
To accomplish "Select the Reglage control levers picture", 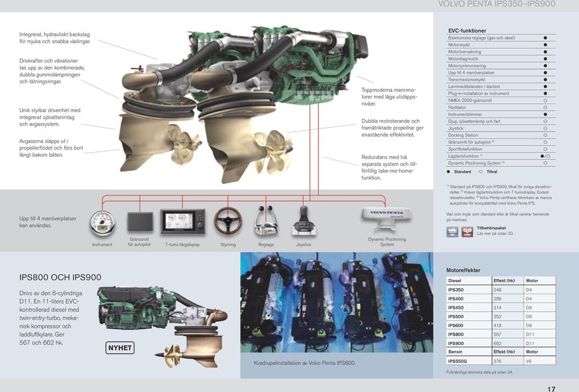I will [x=266, y=221].
